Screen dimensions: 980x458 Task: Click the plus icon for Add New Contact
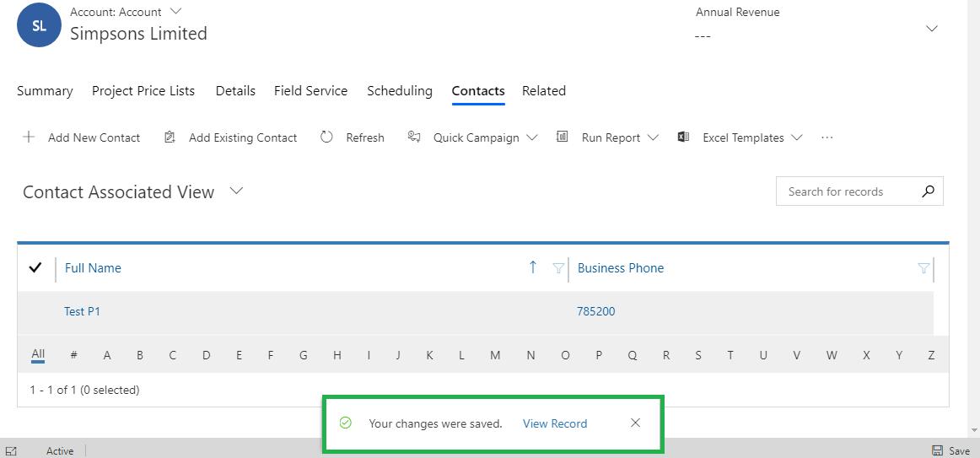pos(28,137)
